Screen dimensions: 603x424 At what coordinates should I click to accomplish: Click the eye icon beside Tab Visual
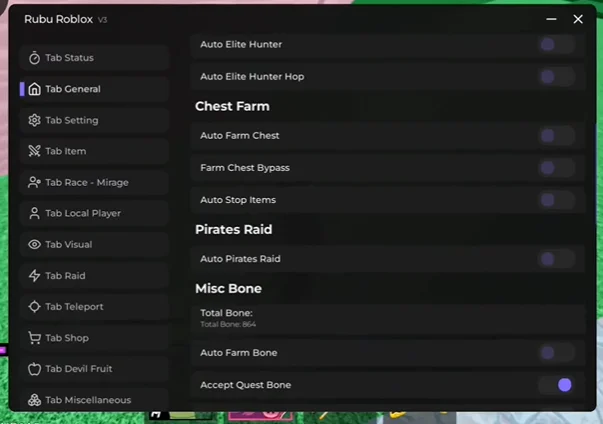(x=34, y=244)
